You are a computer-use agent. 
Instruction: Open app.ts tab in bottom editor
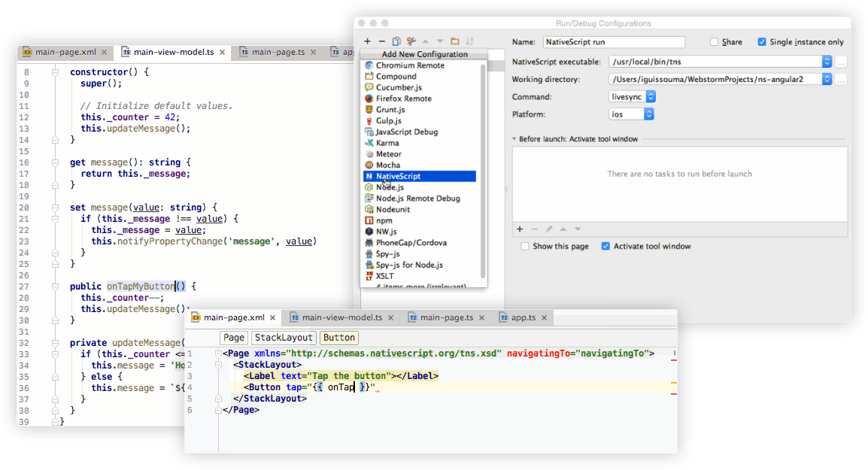click(523, 318)
